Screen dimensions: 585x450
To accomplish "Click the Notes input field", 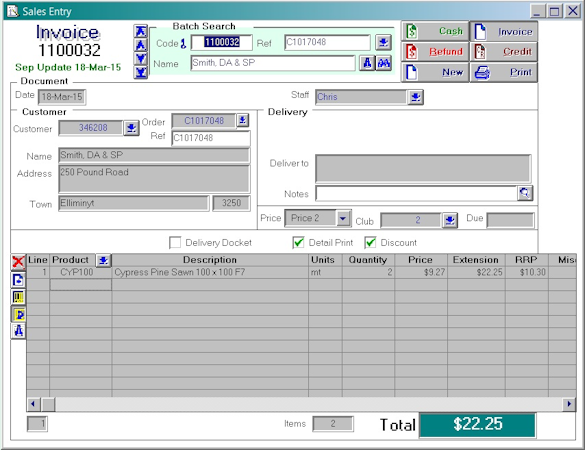I will (x=416, y=193).
